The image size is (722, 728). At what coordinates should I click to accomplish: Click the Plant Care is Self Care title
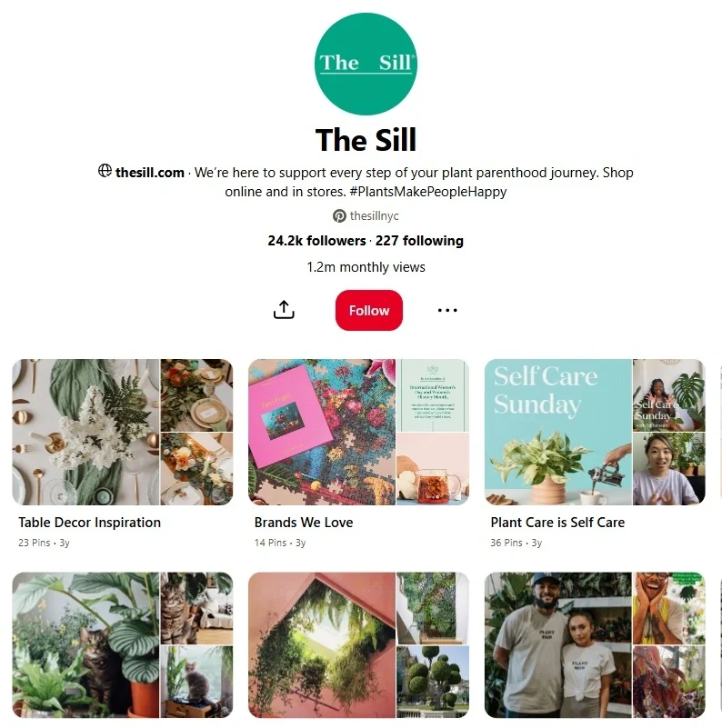tap(557, 523)
